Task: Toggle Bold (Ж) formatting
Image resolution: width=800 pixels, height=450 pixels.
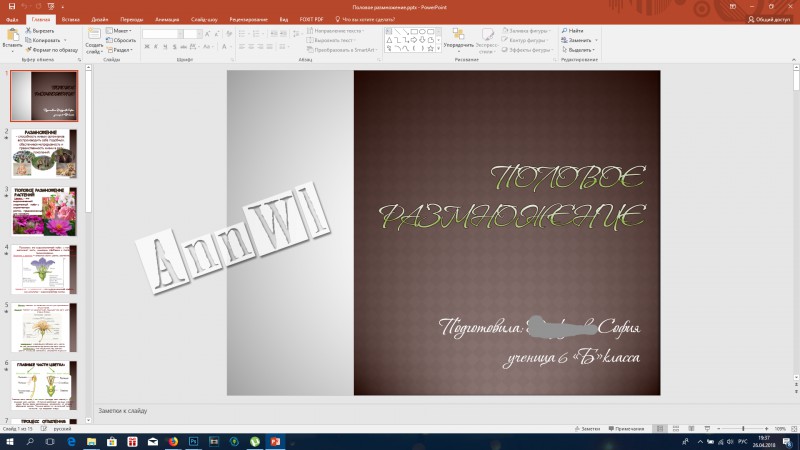Action: (147, 47)
